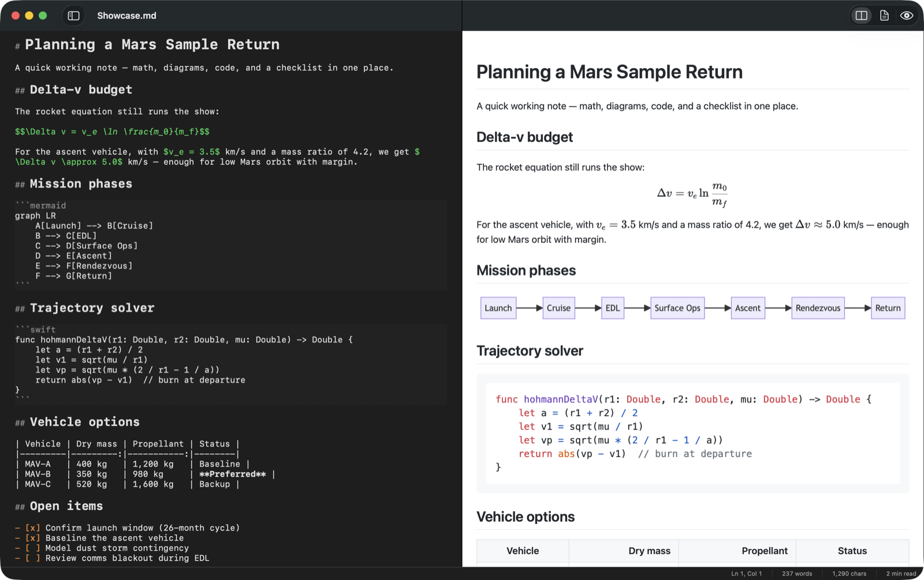
Task: Click the preview title 'Planning a Mars Sample Return'
Action: click(x=609, y=72)
